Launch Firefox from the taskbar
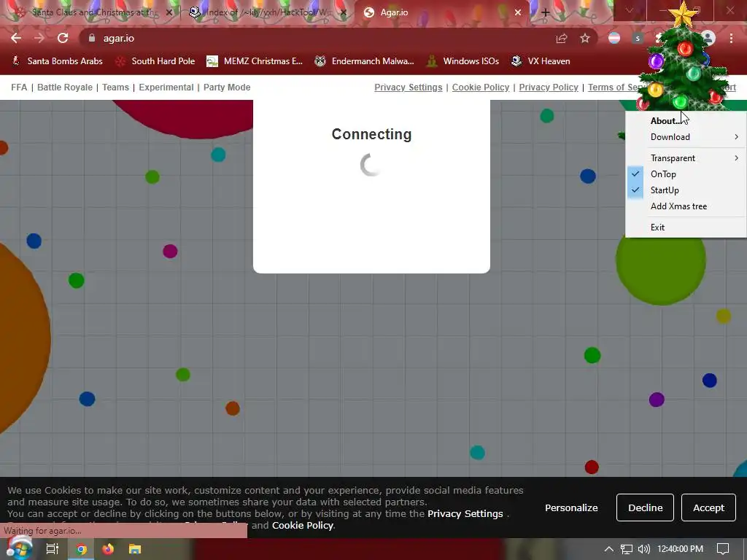 pos(108,549)
